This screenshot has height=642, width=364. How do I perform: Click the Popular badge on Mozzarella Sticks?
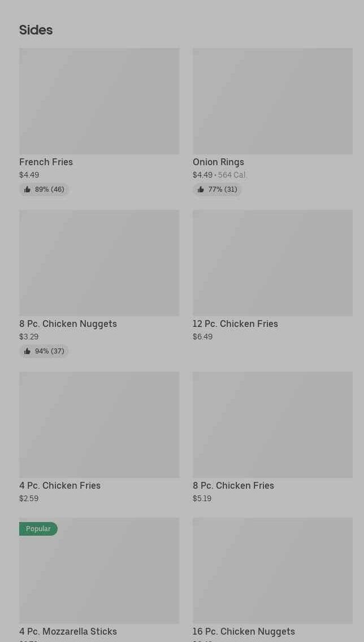(38, 529)
